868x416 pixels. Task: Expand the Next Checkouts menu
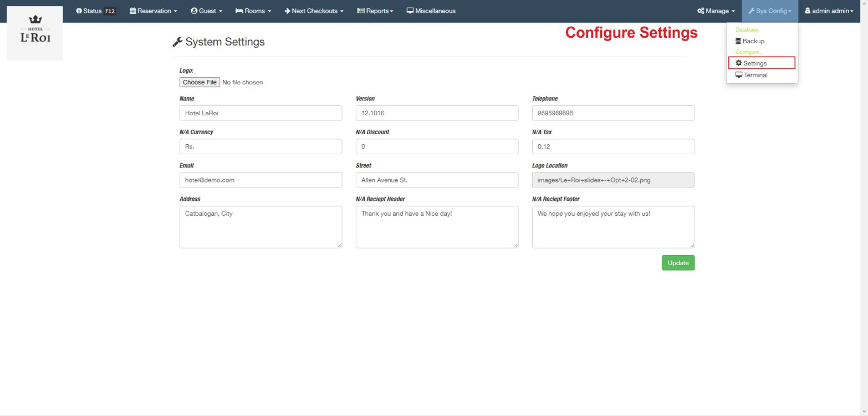pos(314,11)
